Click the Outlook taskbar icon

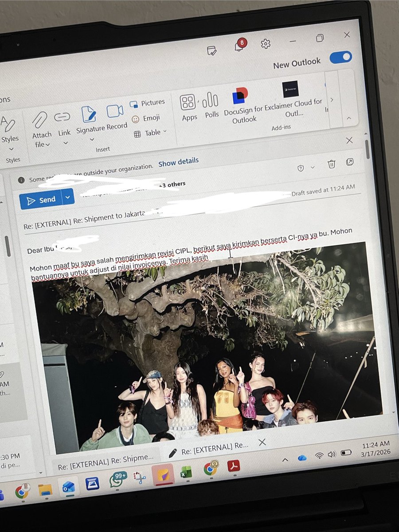click(68, 487)
